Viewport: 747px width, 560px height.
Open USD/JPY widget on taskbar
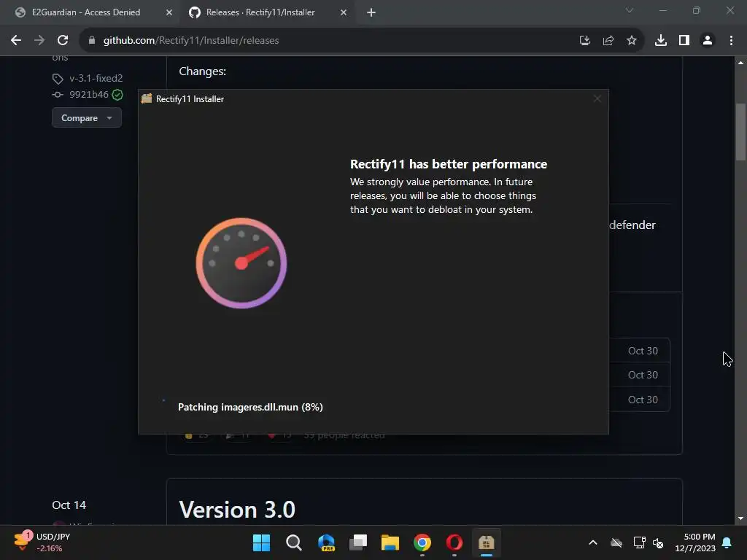(x=42, y=542)
